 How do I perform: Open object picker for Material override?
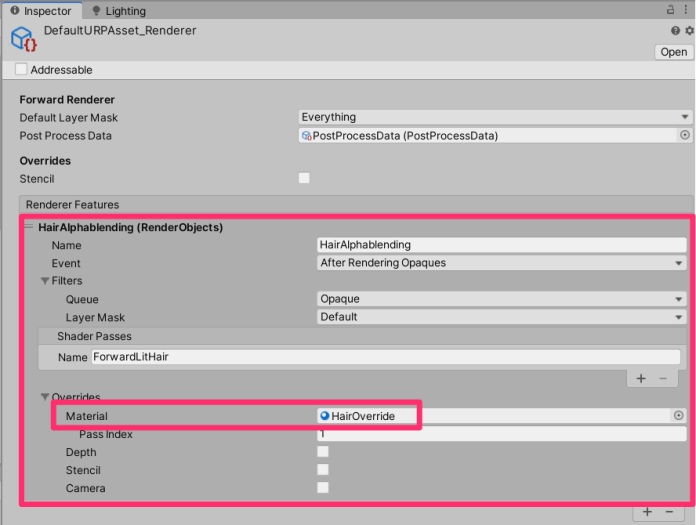[678, 416]
